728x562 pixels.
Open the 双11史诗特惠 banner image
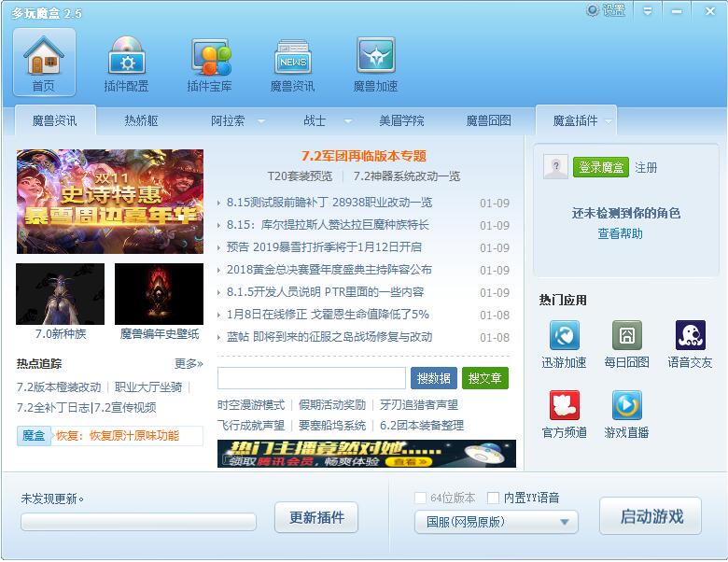tap(110, 202)
